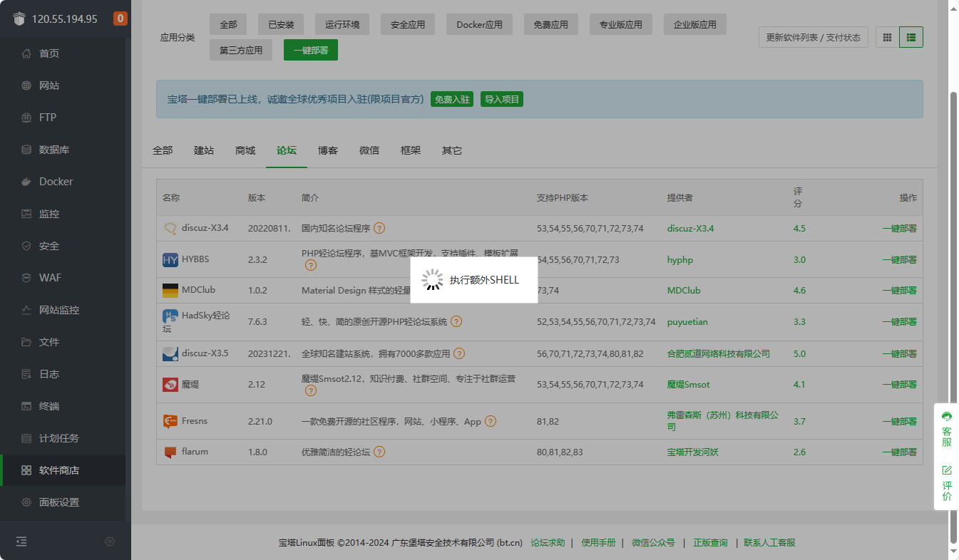This screenshot has height=560, width=959.
Task: Click version text 20231221. of discuz-X3.5
Action: tap(270, 353)
